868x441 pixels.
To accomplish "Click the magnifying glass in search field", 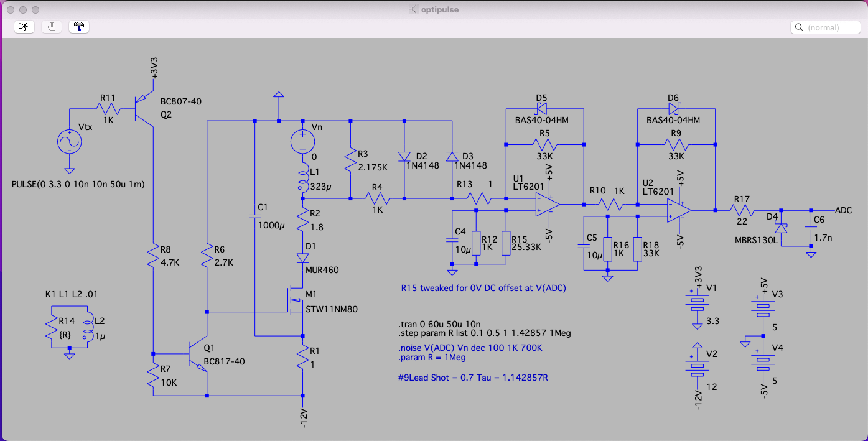I will click(799, 28).
